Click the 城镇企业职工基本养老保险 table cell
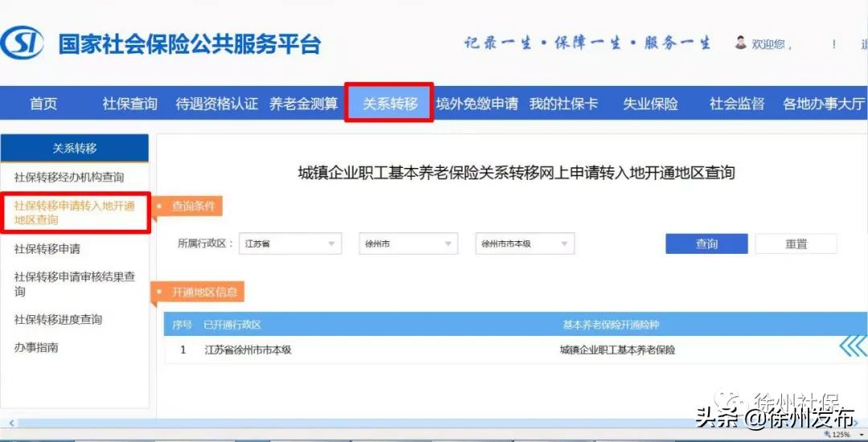868x442 pixels. pos(618,350)
